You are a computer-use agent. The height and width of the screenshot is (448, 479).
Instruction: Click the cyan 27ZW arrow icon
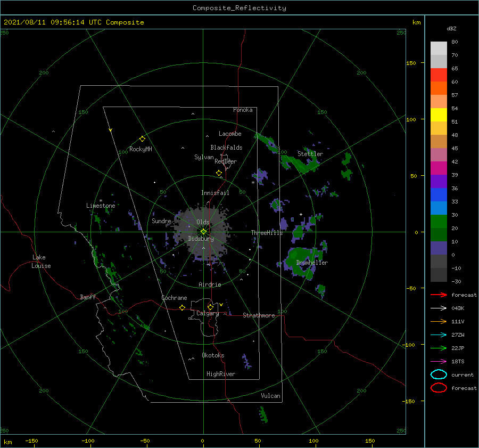click(x=439, y=335)
